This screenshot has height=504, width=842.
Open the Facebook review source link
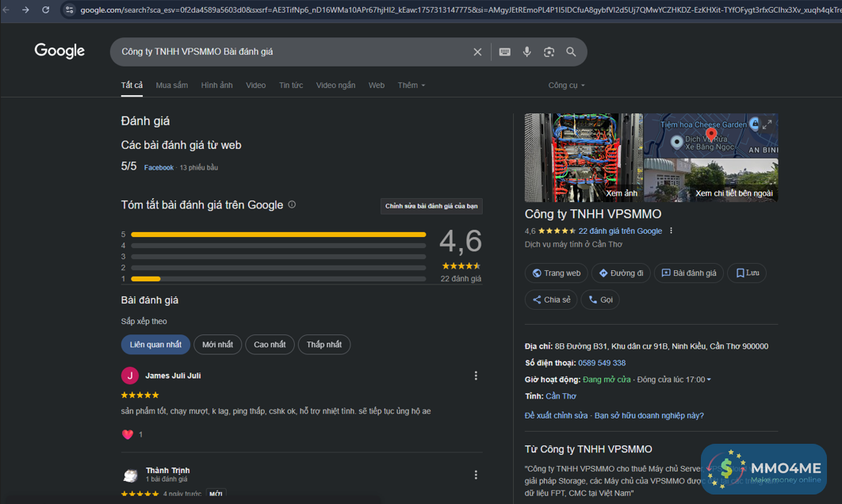point(159,167)
